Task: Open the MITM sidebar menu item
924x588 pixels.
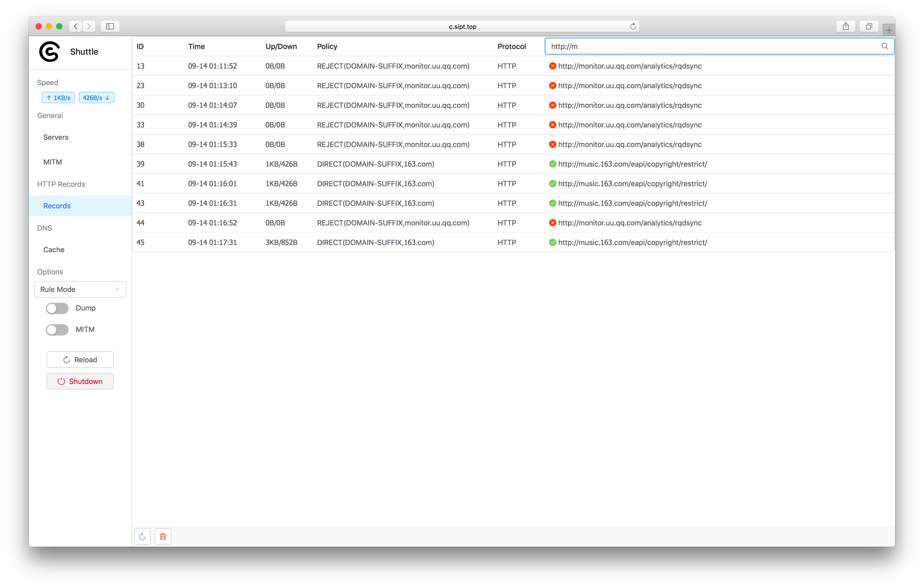Action: point(53,162)
